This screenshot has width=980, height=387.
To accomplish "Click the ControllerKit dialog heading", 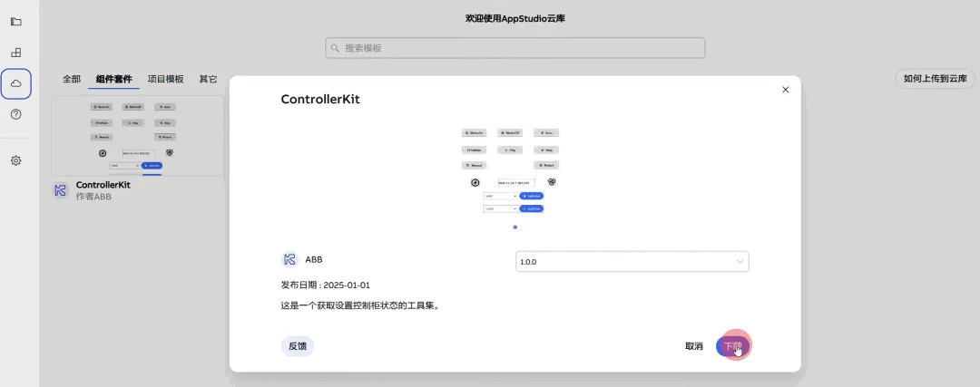I will pos(320,100).
